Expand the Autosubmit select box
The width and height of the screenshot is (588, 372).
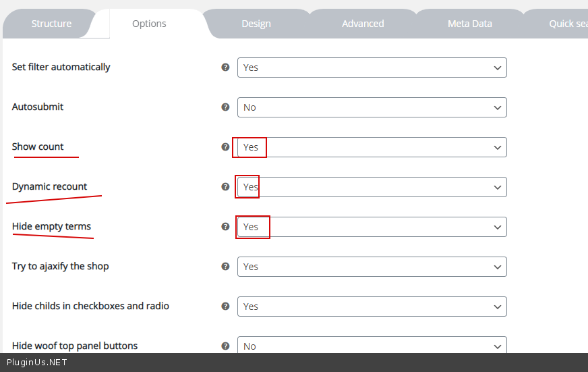(x=372, y=107)
